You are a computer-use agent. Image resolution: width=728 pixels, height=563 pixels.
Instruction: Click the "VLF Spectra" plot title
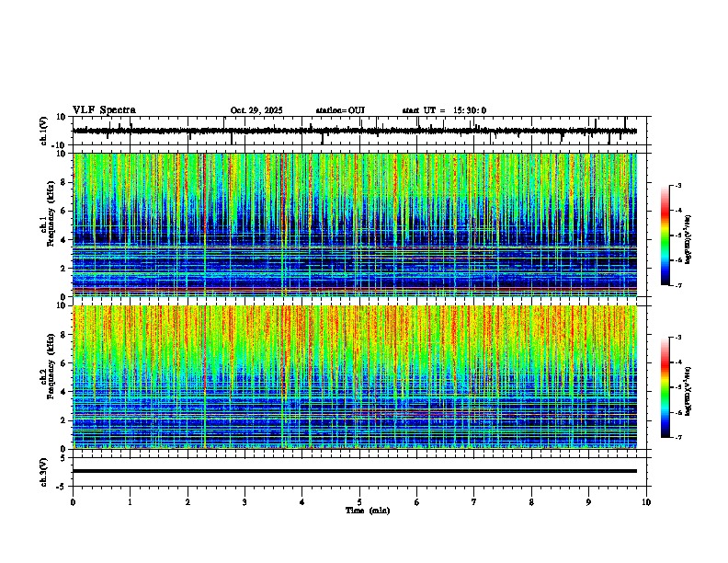click(104, 110)
